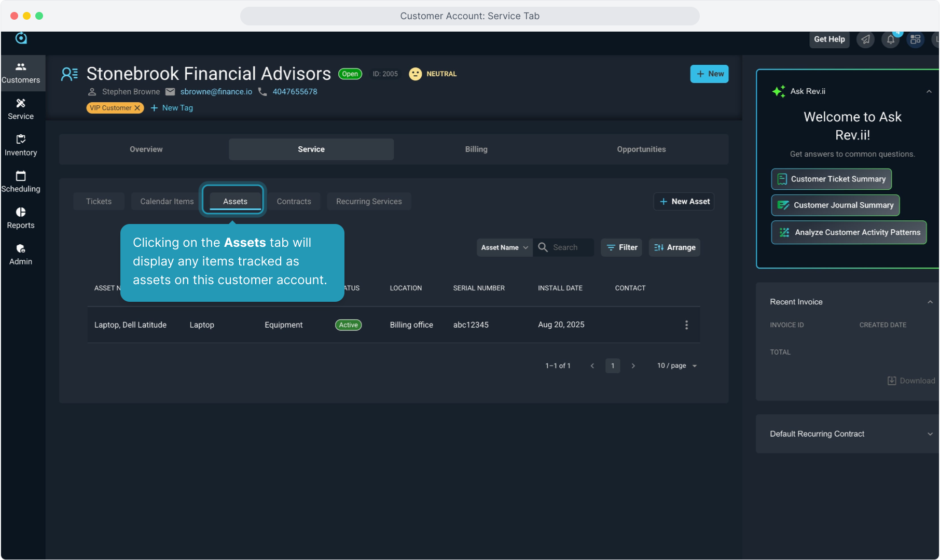Open the three-dot menu for Laptop row
Image resolution: width=940 pixels, height=560 pixels.
click(686, 325)
